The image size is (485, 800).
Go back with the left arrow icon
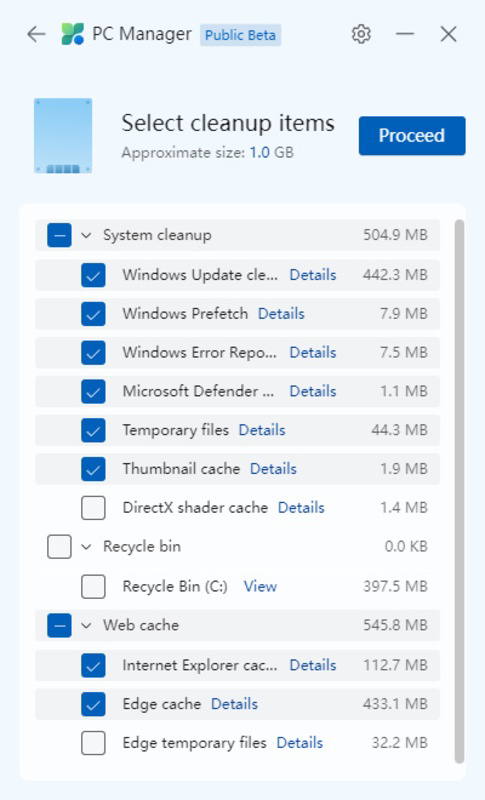(36, 35)
